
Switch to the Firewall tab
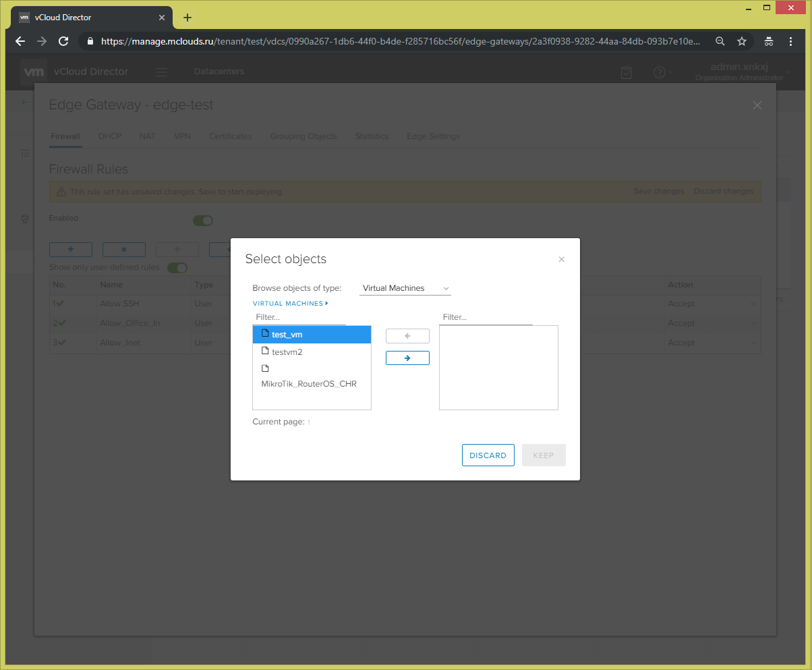pyautogui.click(x=65, y=136)
